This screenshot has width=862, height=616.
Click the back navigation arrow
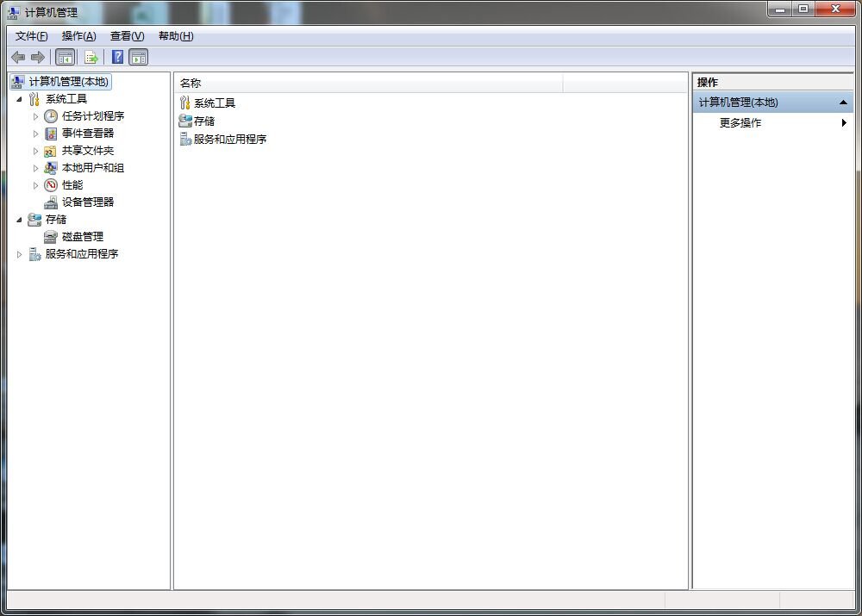18,57
